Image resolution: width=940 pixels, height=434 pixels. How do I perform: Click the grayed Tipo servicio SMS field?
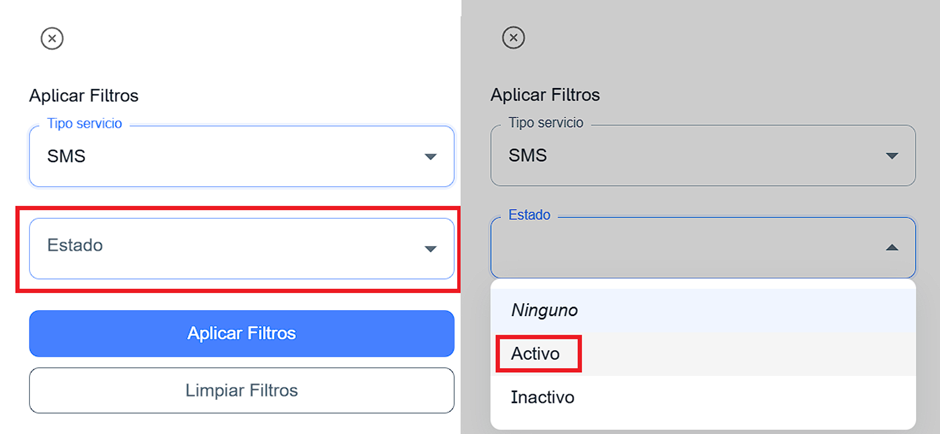690,157
